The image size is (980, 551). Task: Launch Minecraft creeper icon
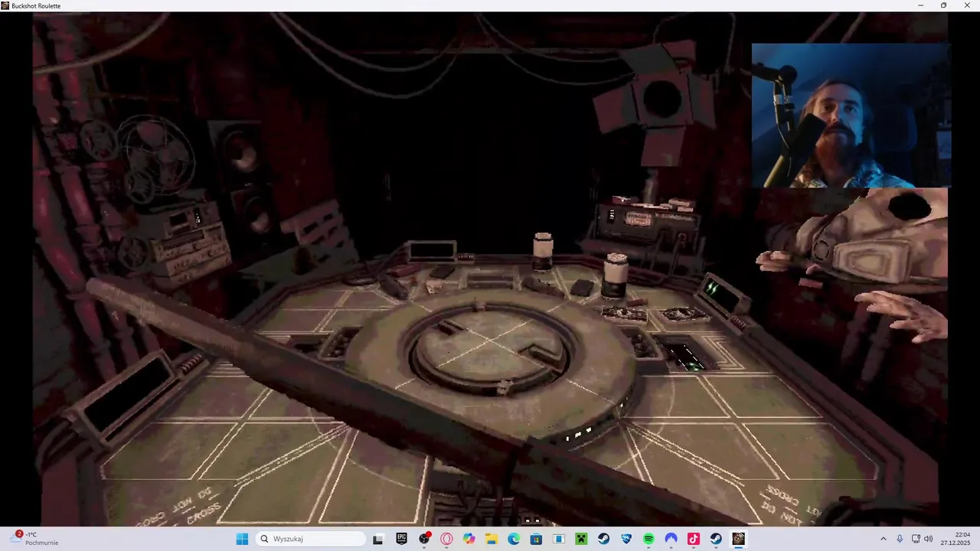point(581,539)
